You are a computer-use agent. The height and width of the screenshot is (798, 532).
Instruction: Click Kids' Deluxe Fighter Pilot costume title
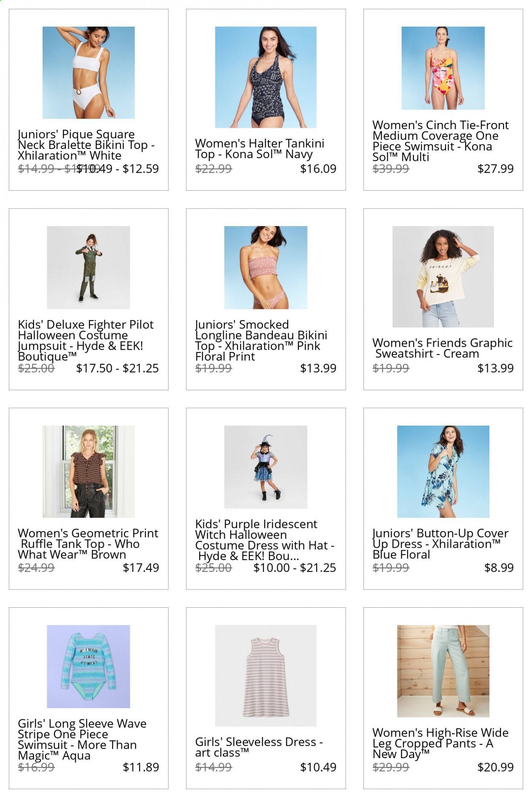[x=86, y=340]
